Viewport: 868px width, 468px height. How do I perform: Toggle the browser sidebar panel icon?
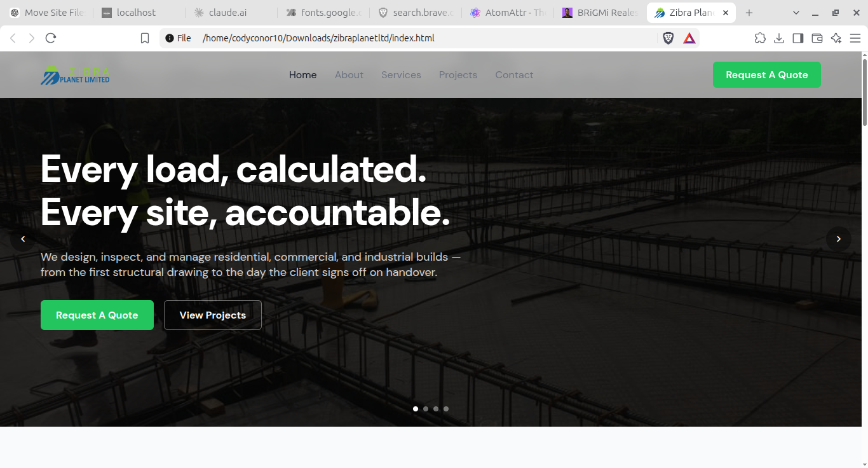tap(798, 38)
